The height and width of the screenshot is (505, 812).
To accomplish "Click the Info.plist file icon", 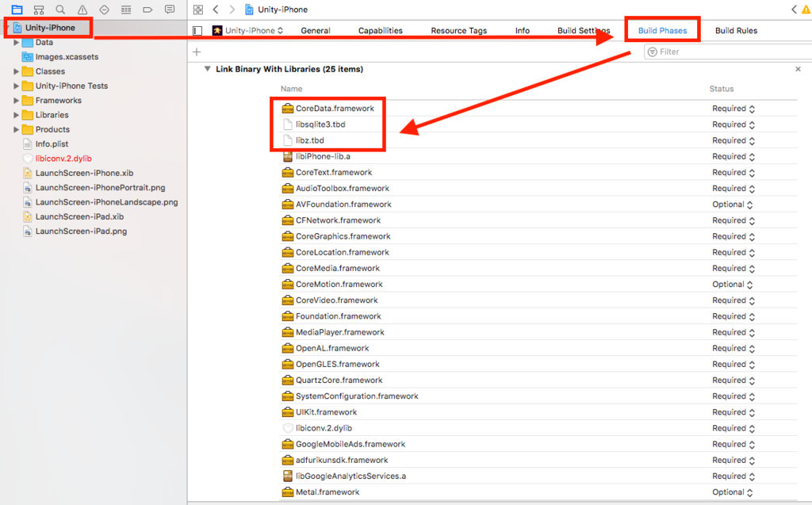I will 28,144.
